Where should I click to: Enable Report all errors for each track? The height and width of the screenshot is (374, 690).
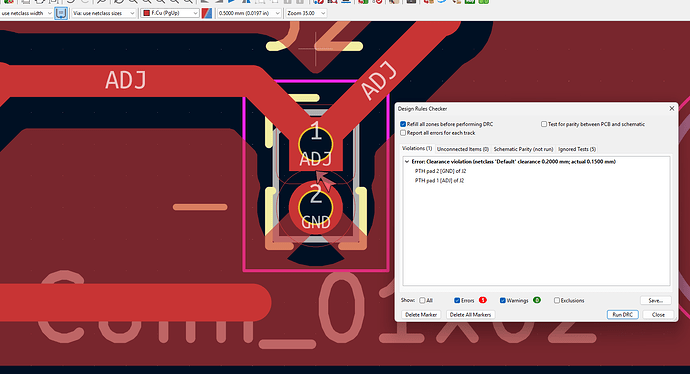(x=403, y=133)
